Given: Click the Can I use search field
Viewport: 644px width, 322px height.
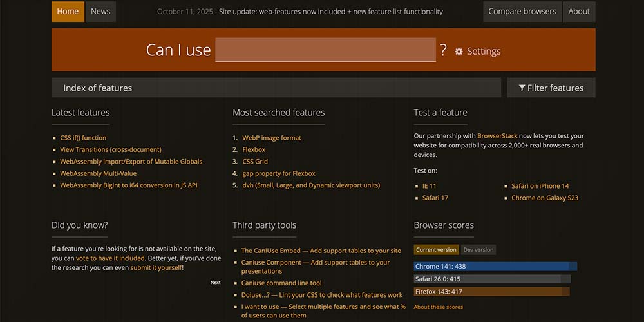Looking at the screenshot, I should pos(325,50).
